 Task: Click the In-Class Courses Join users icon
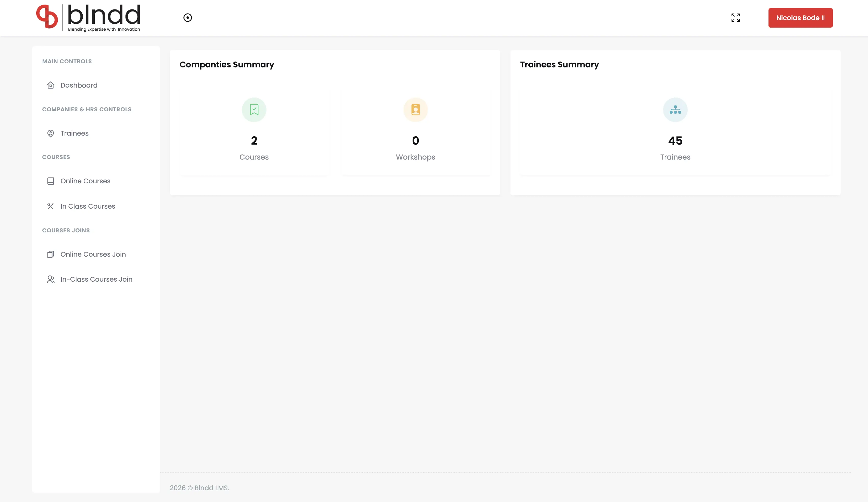[51, 279]
